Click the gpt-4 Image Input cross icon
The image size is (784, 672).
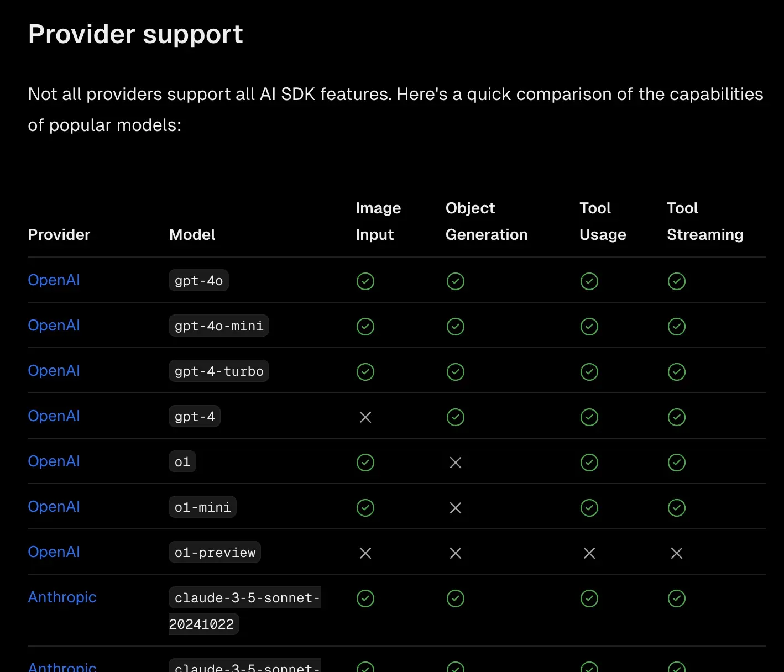[x=365, y=417]
